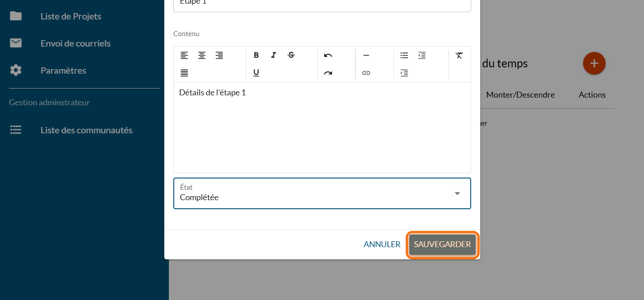The image size is (644, 300).
Task: Click ANNULER to cancel
Action: tap(382, 244)
